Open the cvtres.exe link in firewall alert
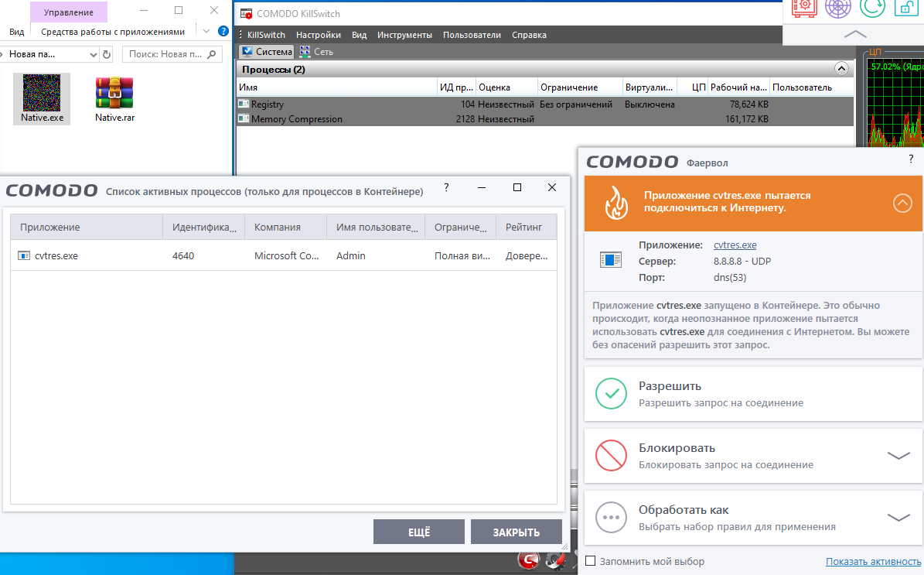This screenshot has height=575, width=924. 735,245
